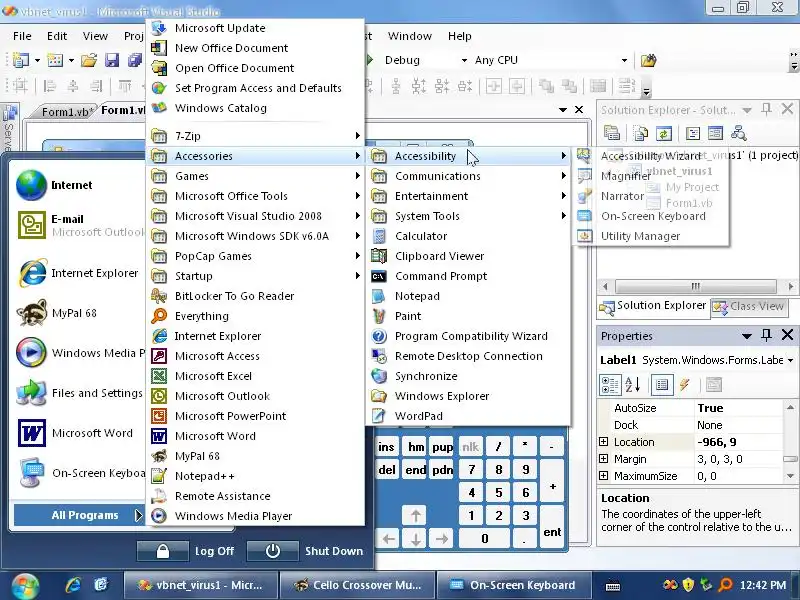Expand System Tools submenu
This screenshot has width=800, height=600.
(x=468, y=216)
